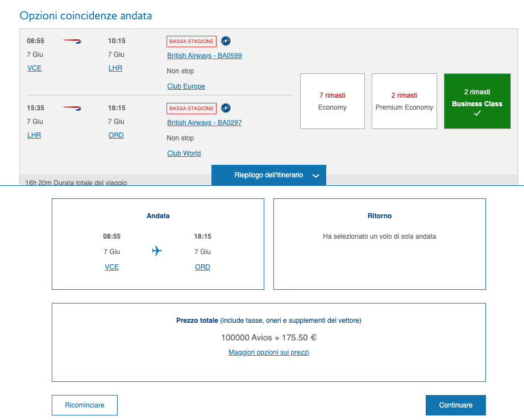This screenshot has height=420, width=524.
Task: Click ORD link in Andata summary box
Action: click(202, 267)
